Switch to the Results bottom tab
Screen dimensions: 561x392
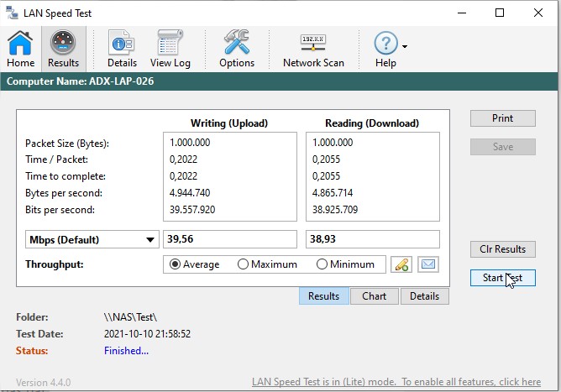pos(324,296)
